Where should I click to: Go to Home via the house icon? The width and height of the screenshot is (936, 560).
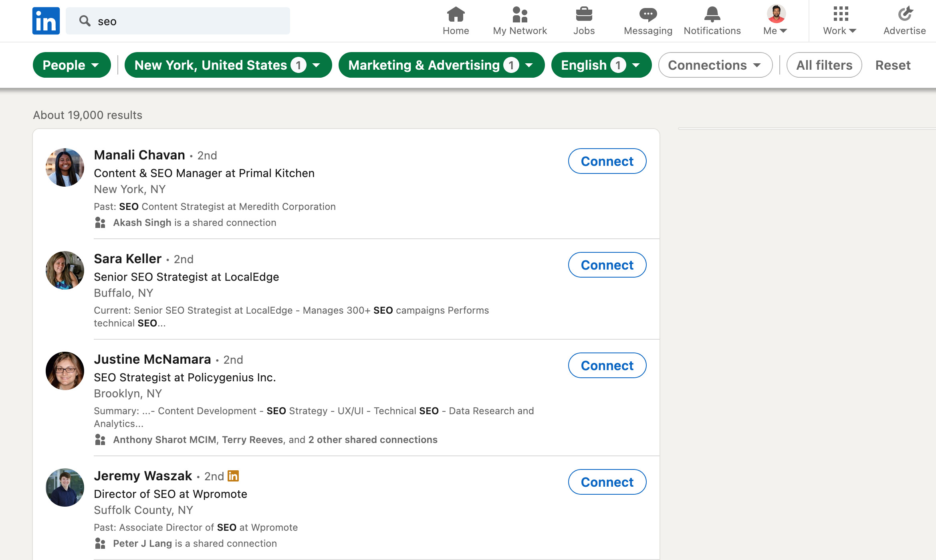(456, 15)
